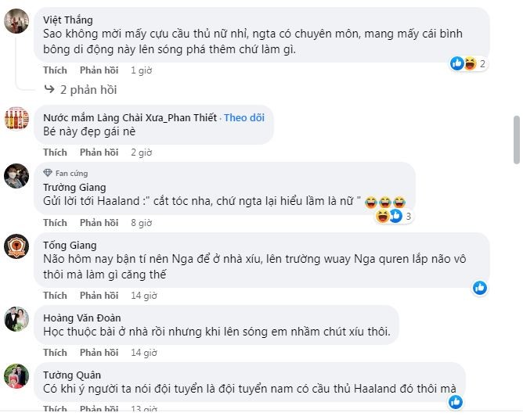Image resolution: width=523 pixels, height=420 pixels.
Task: Click the Fan cứng badge
Action: coord(71,173)
